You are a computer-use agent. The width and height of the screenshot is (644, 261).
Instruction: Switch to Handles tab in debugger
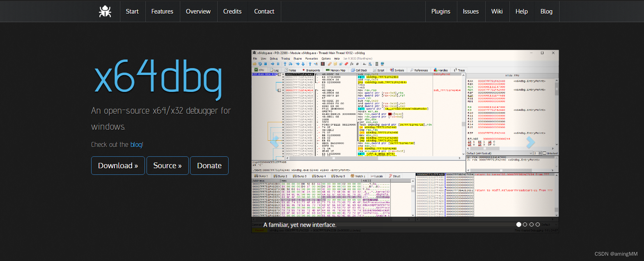[440, 70]
